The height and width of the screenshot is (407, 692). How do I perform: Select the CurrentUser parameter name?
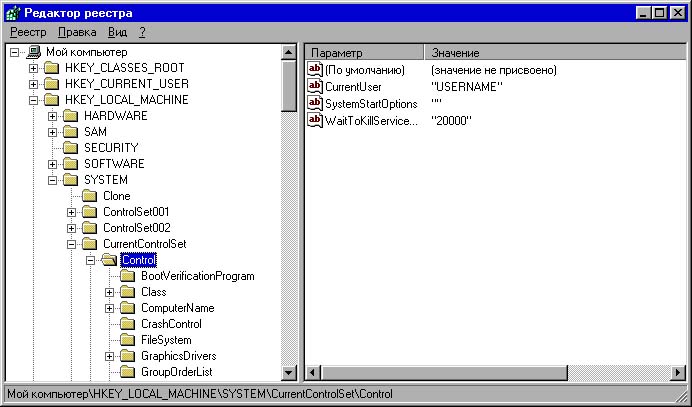353,87
